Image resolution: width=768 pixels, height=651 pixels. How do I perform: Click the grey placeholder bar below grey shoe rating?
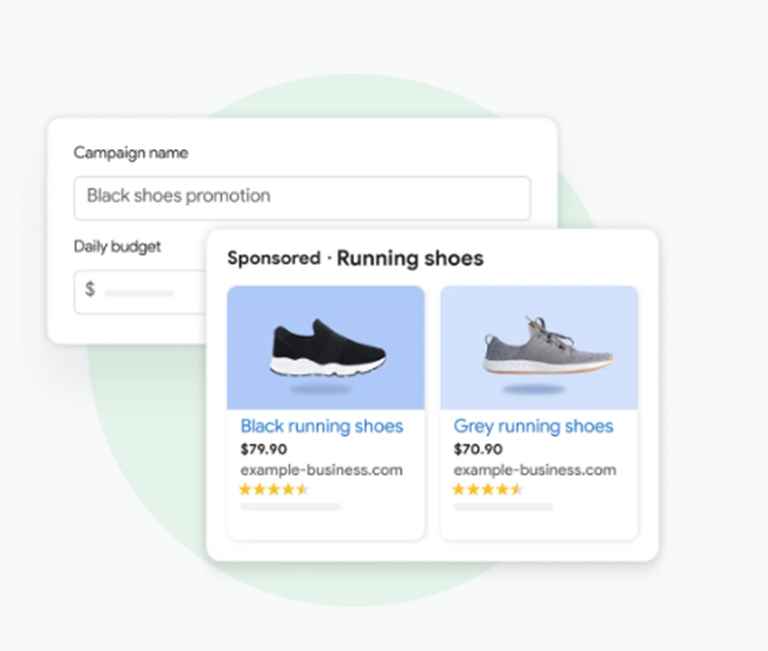(503, 507)
